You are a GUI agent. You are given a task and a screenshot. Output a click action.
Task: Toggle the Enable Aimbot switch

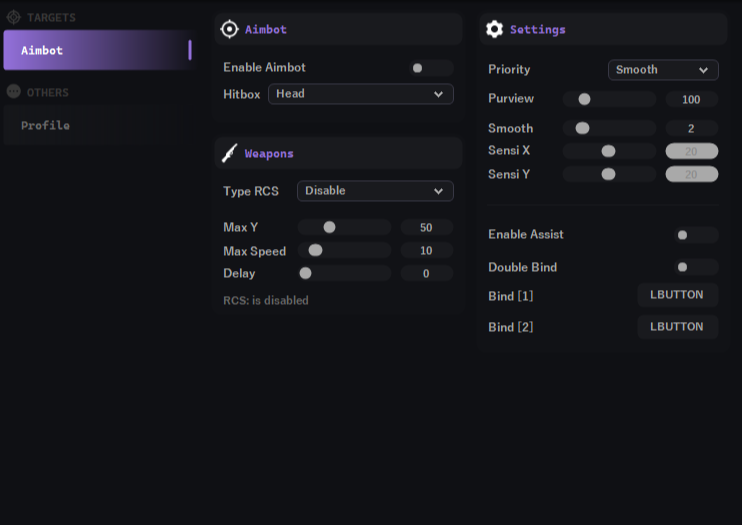(x=431, y=68)
